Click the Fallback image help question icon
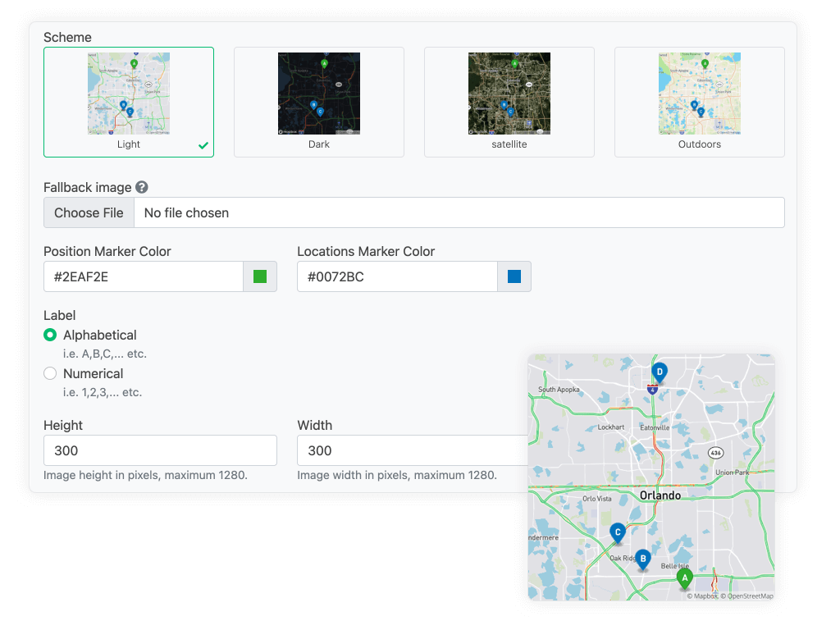 coord(141,188)
